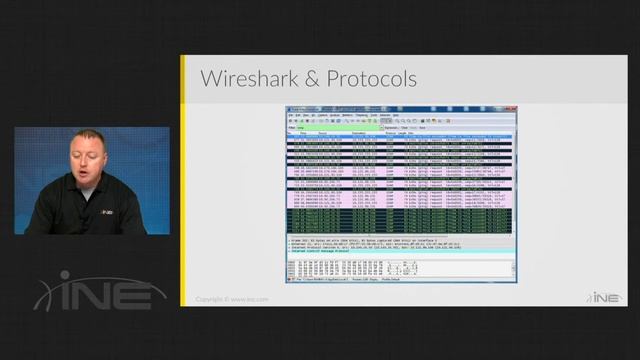The height and width of the screenshot is (360, 640).
Task: Click the Restart capture toolbar icon
Action: [313, 121]
